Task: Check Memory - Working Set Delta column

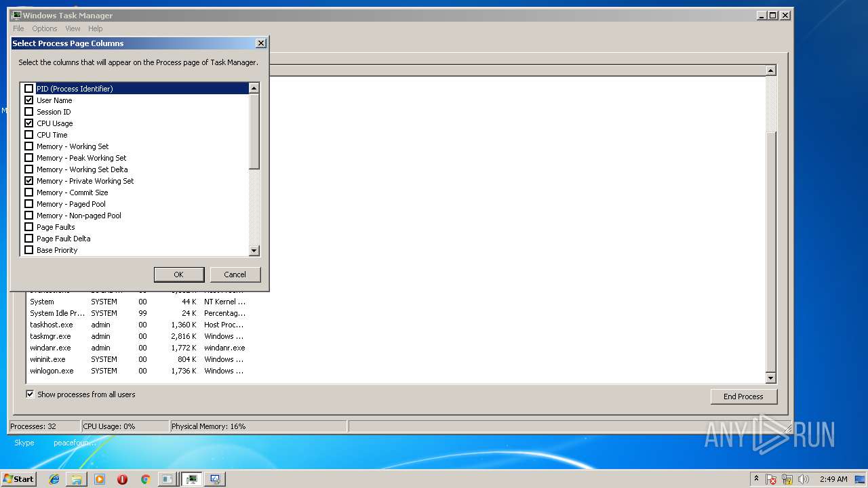Action: click(29, 169)
